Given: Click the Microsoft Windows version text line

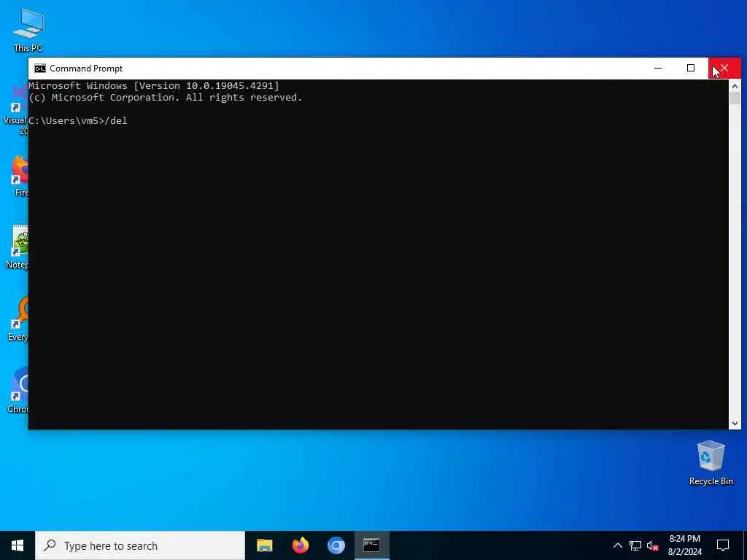Looking at the screenshot, I should (x=154, y=86).
